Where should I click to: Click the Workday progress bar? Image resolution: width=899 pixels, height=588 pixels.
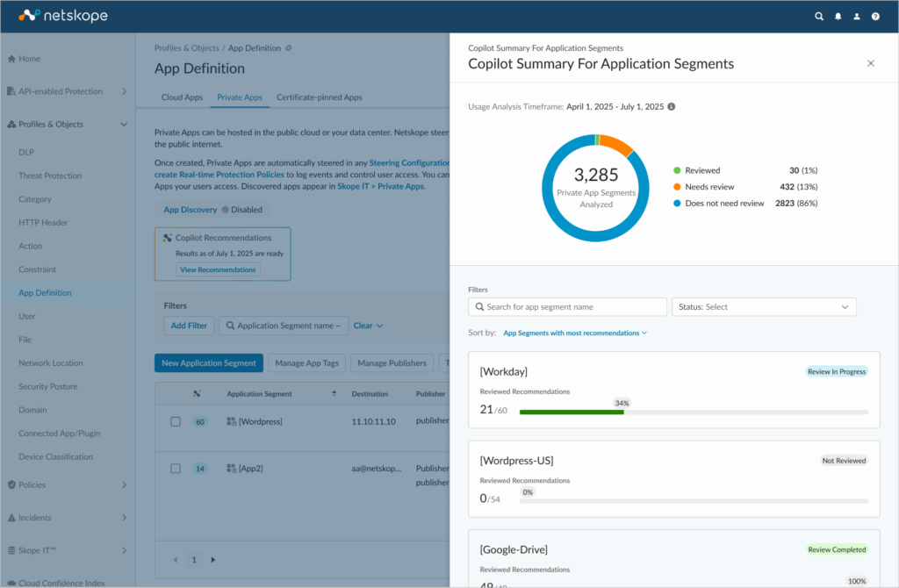(694, 412)
